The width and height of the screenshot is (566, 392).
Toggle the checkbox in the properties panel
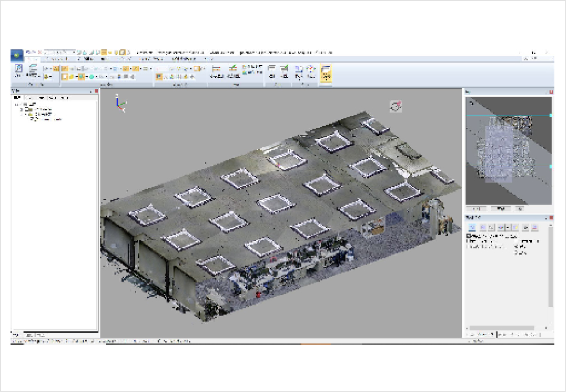tap(469, 236)
